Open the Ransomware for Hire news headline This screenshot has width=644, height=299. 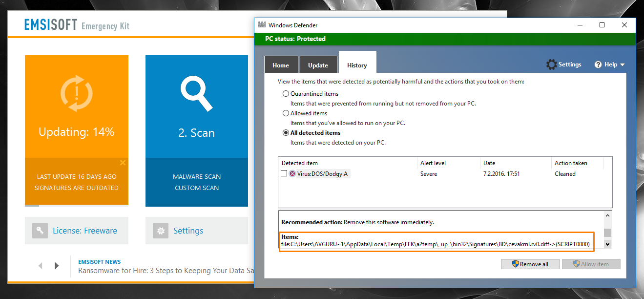point(166,271)
